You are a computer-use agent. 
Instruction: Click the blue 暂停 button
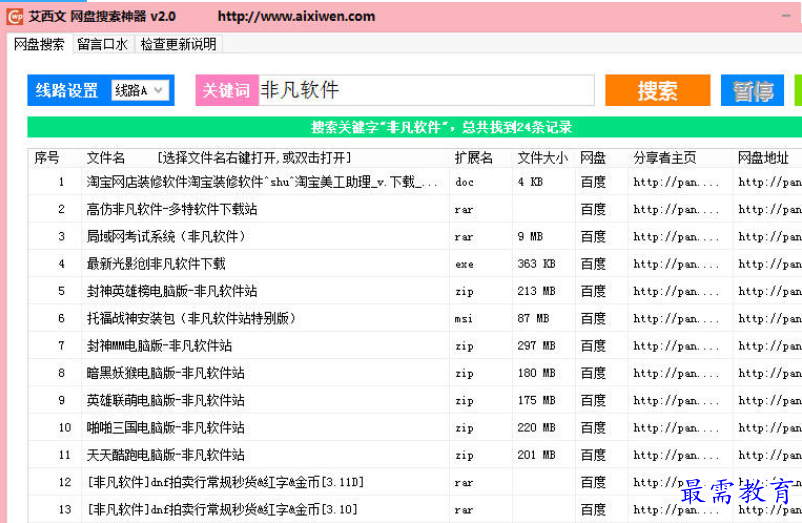tap(752, 91)
